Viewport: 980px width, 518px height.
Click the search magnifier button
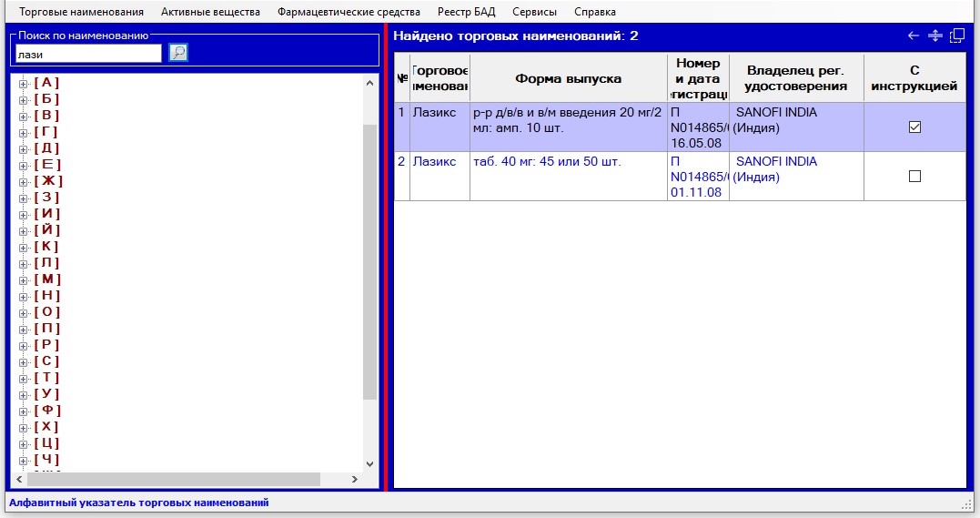coord(178,53)
